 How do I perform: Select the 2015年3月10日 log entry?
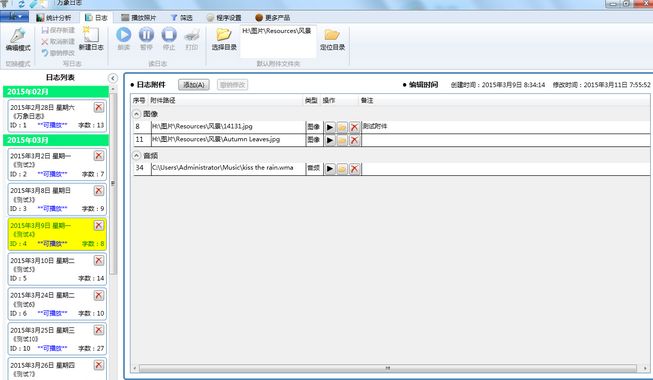pos(57,269)
